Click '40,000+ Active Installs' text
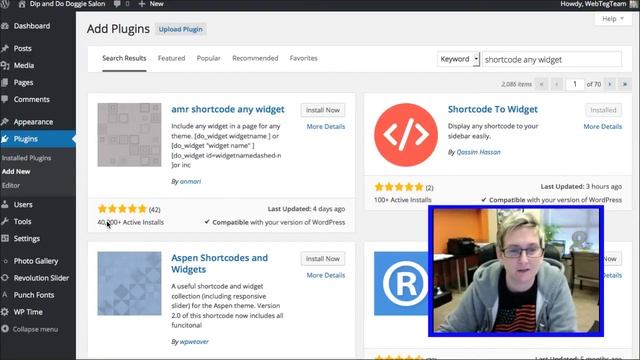The height and width of the screenshot is (360, 640). click(x=131, y=222)
